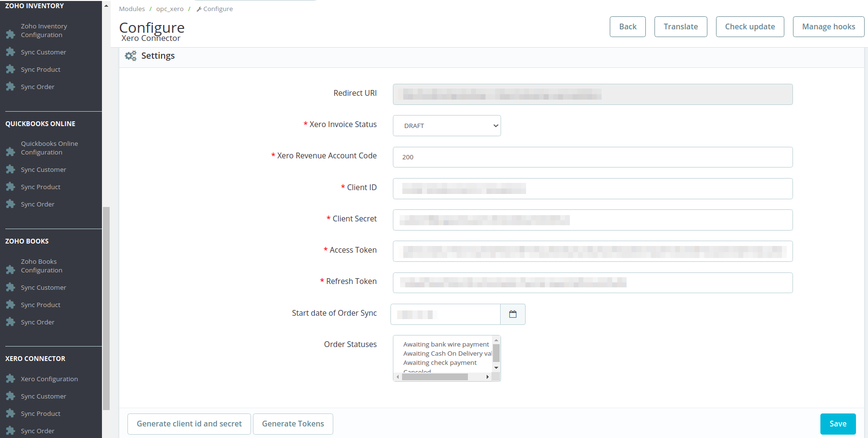Click the Client Secret input field
Image resolution: width=868 pixels, height=438 pixels.
592,220
